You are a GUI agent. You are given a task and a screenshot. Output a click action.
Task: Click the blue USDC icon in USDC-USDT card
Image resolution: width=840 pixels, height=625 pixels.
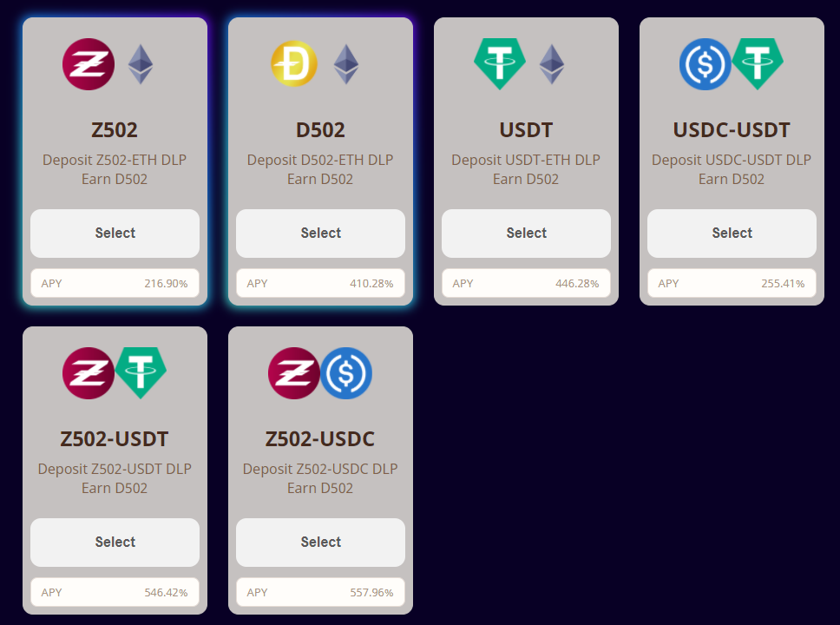tap(705, 64)
